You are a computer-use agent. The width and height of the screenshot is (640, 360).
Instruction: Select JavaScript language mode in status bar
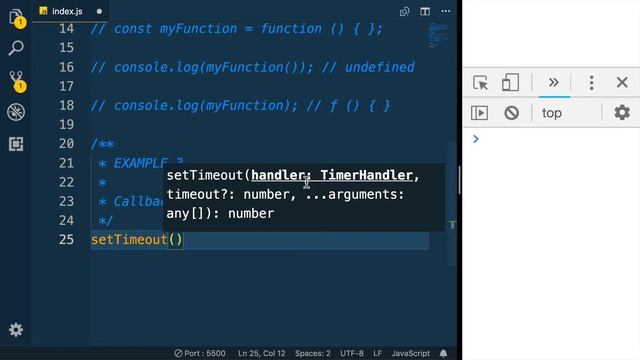pos(411,353)
